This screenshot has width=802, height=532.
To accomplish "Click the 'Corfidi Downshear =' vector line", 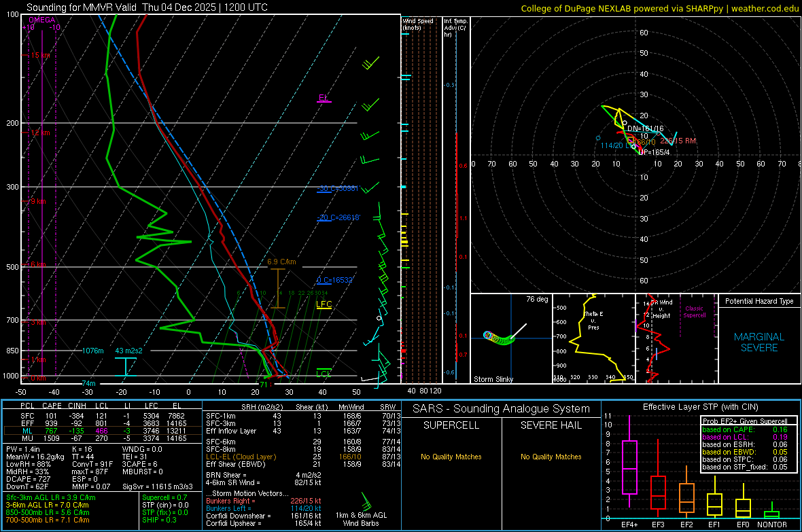I will pos(264,516).
